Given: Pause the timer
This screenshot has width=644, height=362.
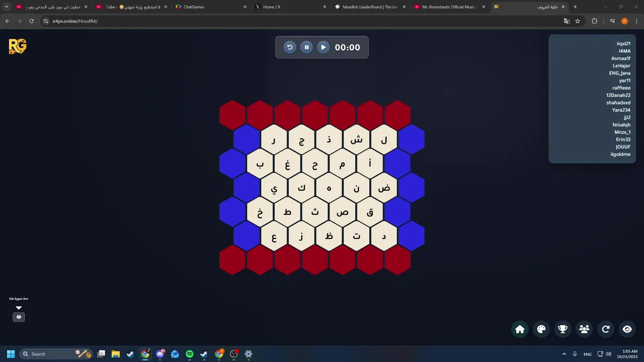Looking at the screenshot, I should pyautogui.click(x=306, y=47).
